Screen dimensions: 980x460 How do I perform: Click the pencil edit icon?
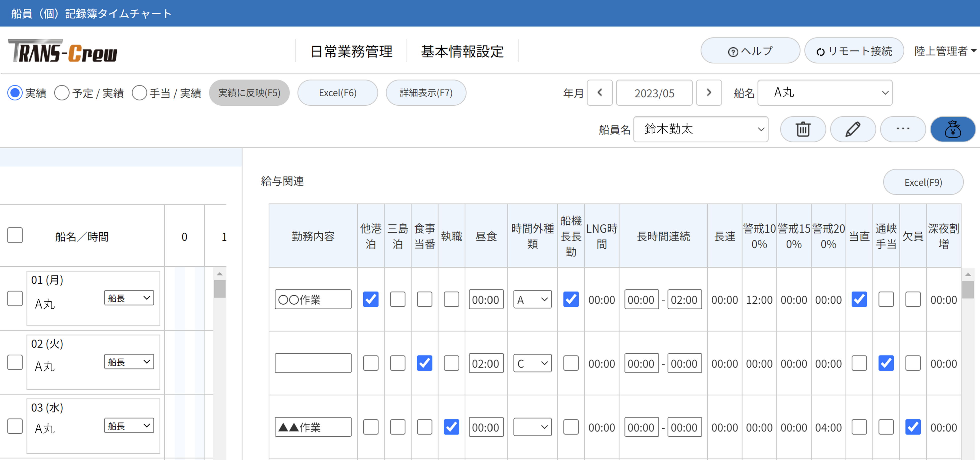[853, 129]
